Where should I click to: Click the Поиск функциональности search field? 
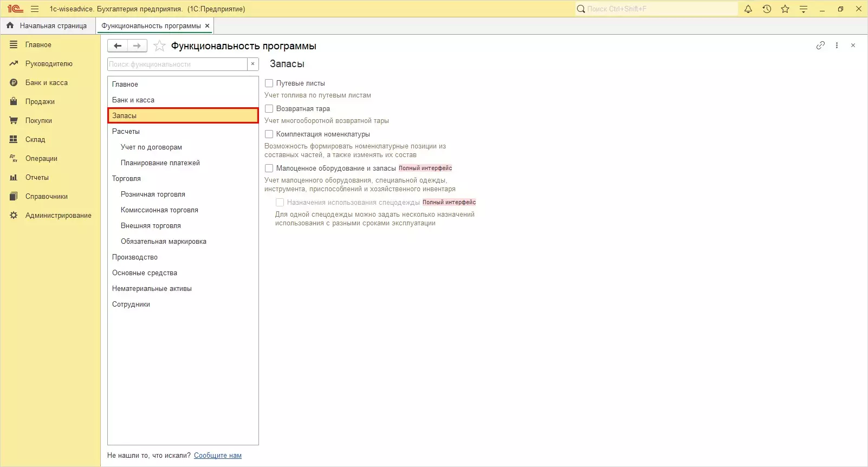[x=178, y=64]
